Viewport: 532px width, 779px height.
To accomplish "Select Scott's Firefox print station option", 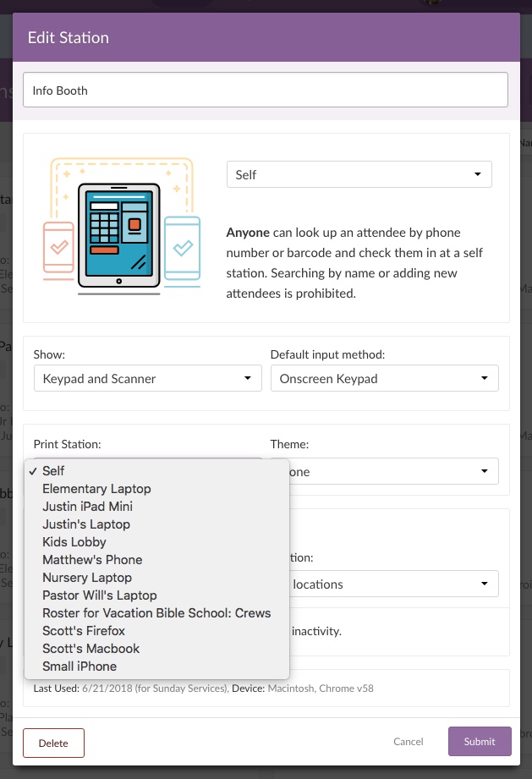I will coord(156,630).
